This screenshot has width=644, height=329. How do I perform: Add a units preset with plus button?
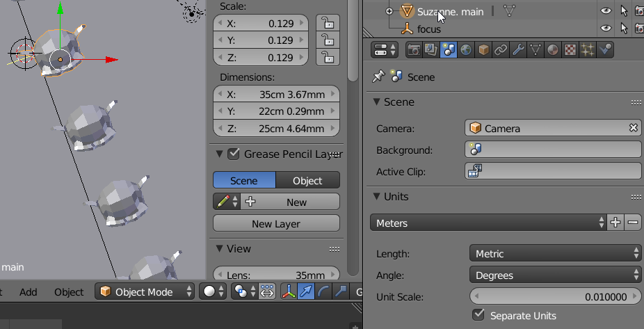(615, 223)
